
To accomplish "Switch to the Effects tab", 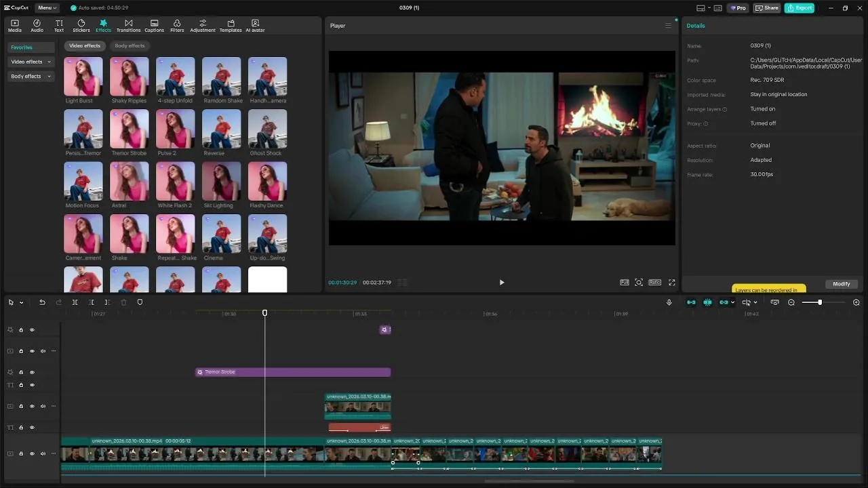I will pyautogui.click(x=103, y=26).
